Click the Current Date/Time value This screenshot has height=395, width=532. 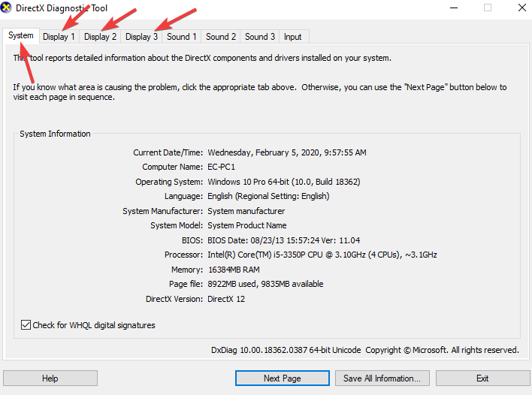(x=287, y=152)
